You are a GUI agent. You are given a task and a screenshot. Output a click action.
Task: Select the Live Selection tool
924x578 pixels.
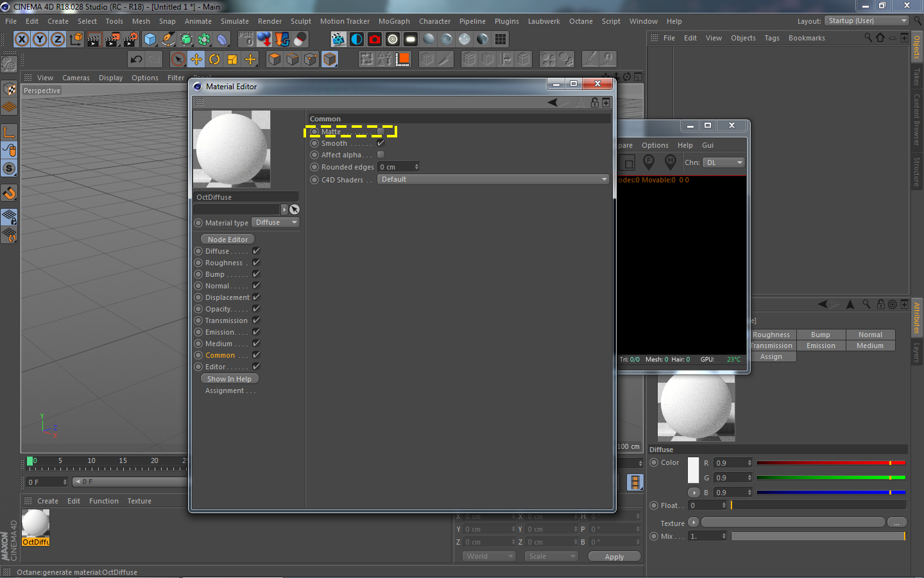tap(178, 60)
